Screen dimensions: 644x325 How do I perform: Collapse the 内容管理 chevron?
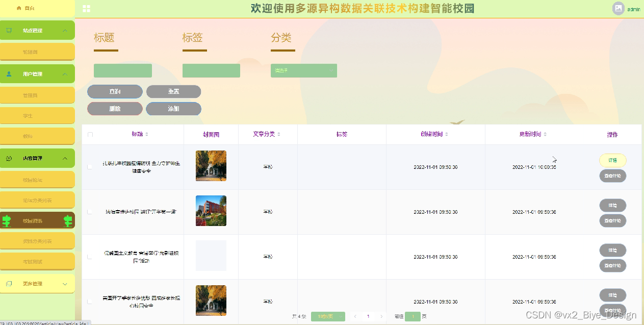pos(65,158)
